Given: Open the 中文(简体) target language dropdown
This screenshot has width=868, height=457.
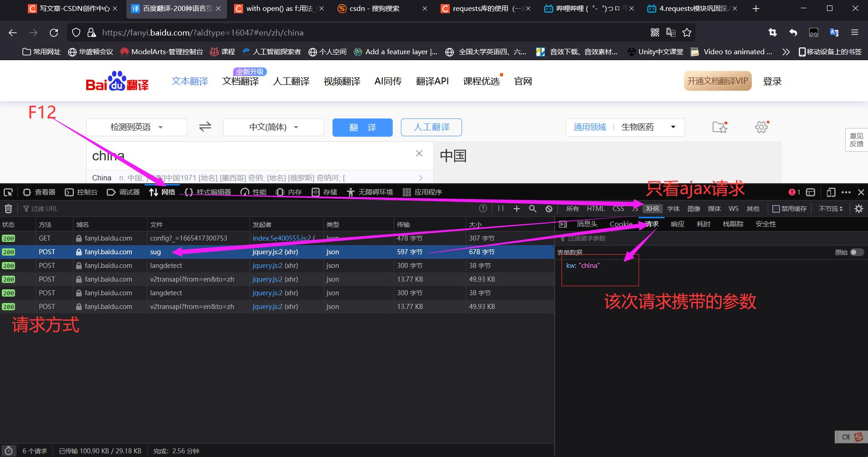Looking at the screenshot, I should pos(274,127).
